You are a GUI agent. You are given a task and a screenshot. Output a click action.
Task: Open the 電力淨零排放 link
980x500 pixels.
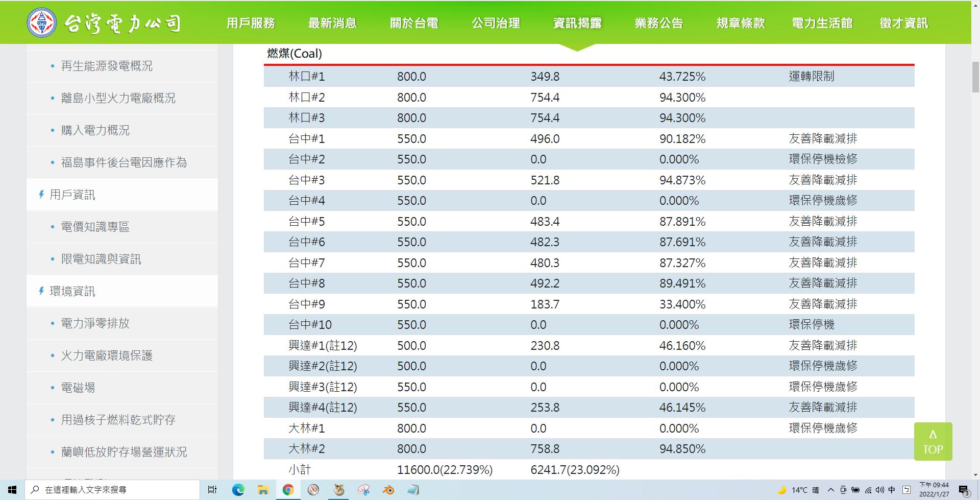(95, 323)
